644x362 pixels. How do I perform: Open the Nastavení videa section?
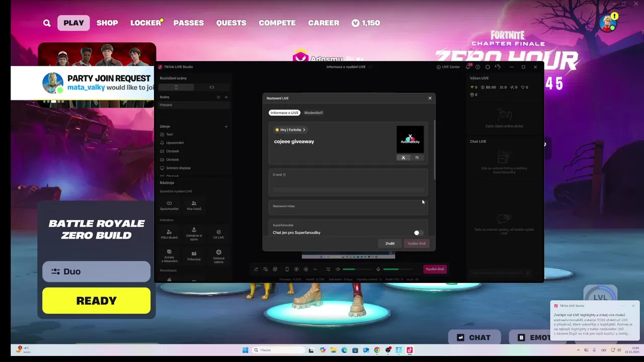348,207
